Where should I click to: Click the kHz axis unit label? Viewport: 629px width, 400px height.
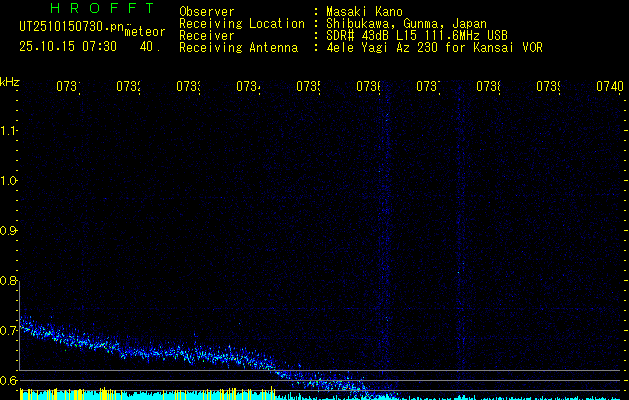click(x=10, y=81)
